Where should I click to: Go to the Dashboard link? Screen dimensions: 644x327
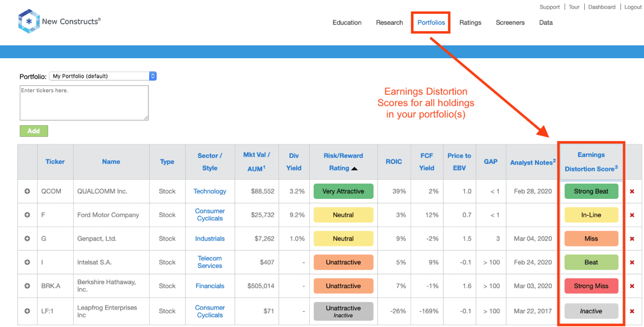point(602,7)
